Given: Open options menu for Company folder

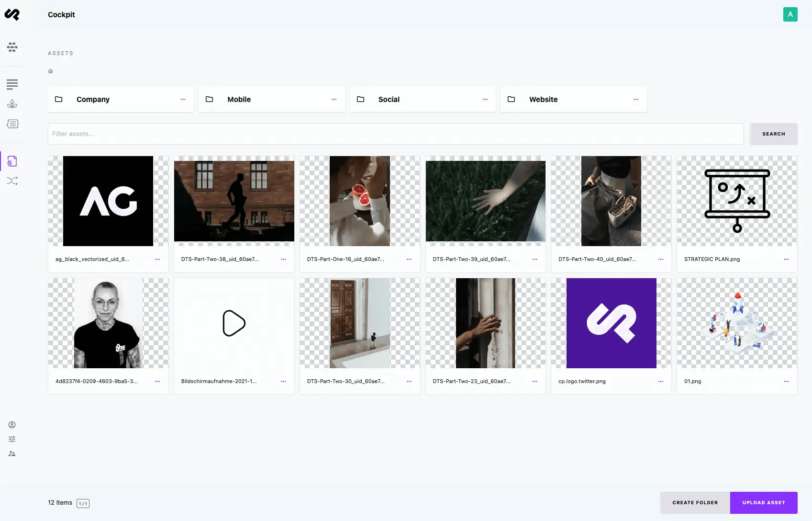Looking at the screenshot, I should tap(183, 100).
